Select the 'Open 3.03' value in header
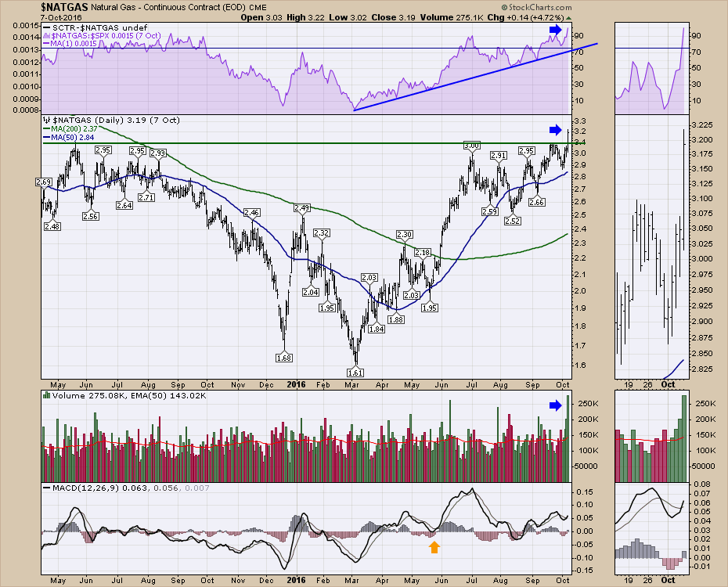The height and width of the screenshot is (587, 728). point(261,18)
